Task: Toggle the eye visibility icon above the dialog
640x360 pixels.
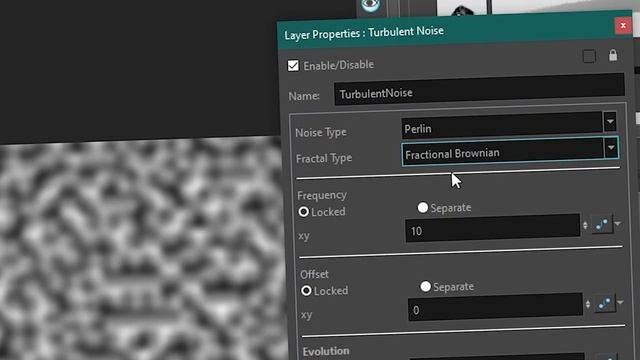Action: [x=370, y=5]
